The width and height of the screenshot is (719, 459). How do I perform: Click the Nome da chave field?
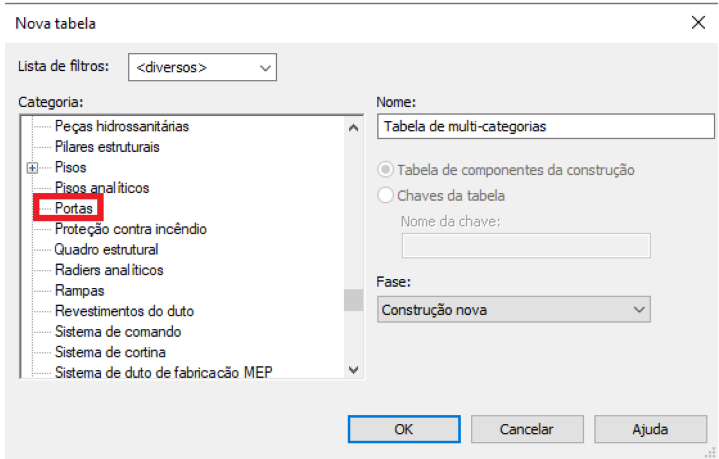[x=526, y=246]
